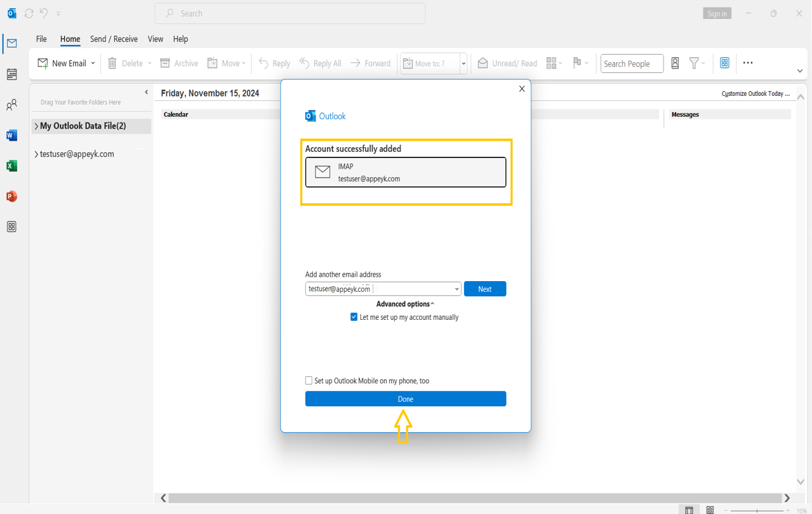
Task: Click the Move to: ? quick step
Action: 430,63
